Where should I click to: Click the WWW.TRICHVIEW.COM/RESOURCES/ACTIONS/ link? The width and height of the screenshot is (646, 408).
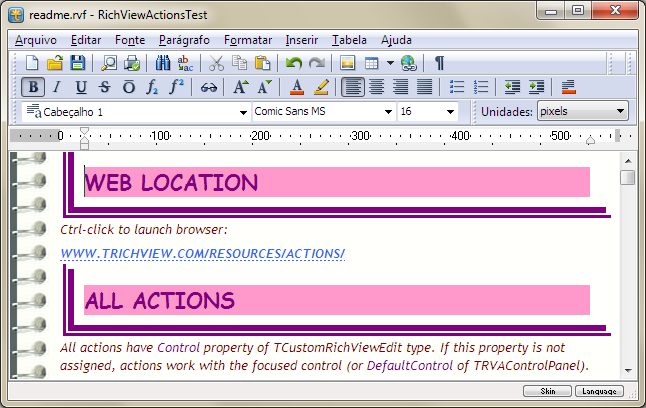coord(202,254)
